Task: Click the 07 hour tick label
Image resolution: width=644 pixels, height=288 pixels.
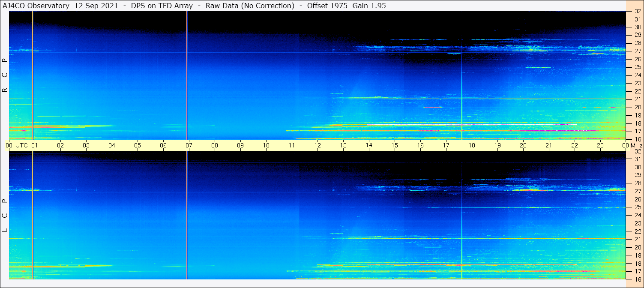Action: (189, 145)
